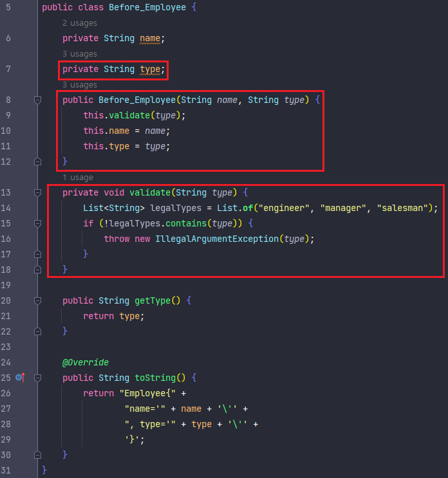Click the overrides-method gutter icon on line 25
The width and height of the screenshot is (448, 478).
click(x=21, y=378)
